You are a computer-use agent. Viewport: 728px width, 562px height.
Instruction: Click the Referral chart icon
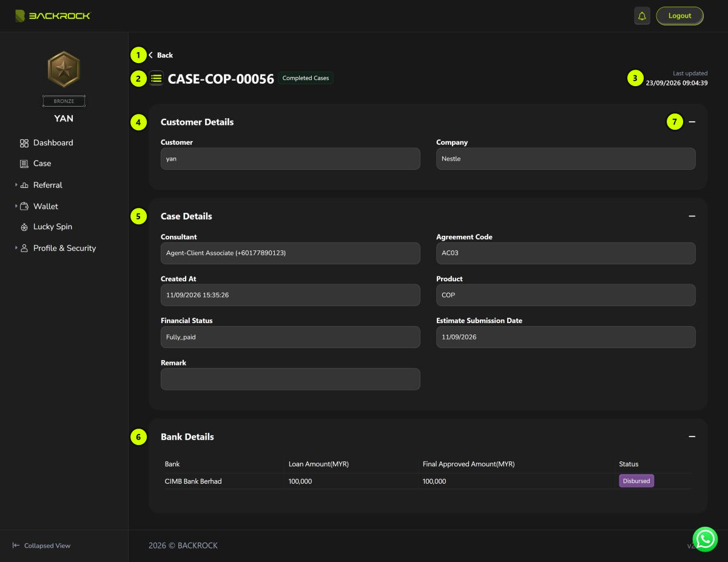pyautogui.click(x=24, y=185)
